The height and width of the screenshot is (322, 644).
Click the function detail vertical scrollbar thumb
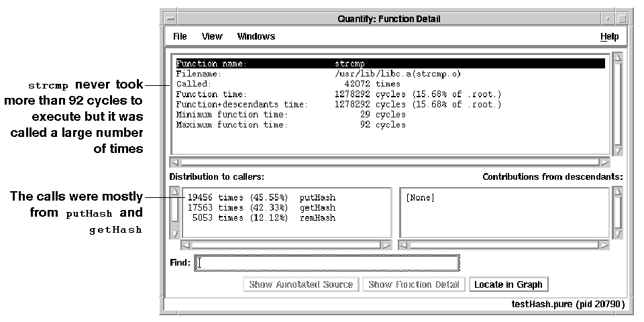click(x=618, y=103)
